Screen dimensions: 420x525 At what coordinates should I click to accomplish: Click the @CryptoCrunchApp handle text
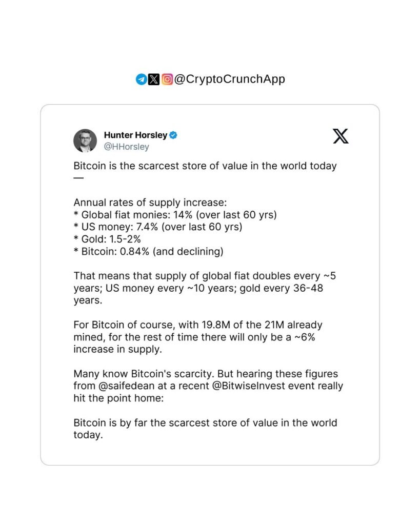pos(229,79)
